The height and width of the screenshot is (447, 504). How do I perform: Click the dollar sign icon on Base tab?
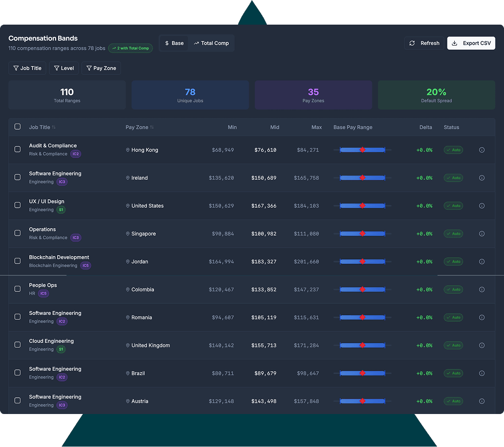(167, 43)
